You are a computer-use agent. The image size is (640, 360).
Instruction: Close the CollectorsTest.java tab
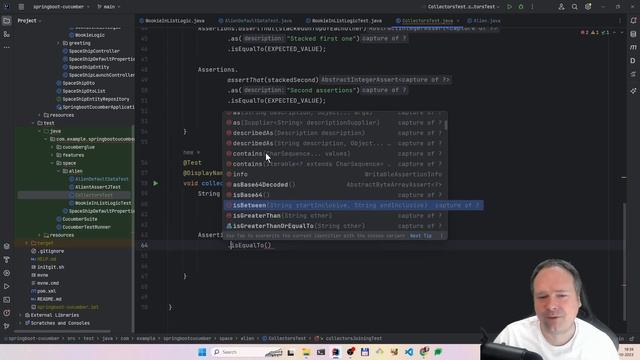458,21
